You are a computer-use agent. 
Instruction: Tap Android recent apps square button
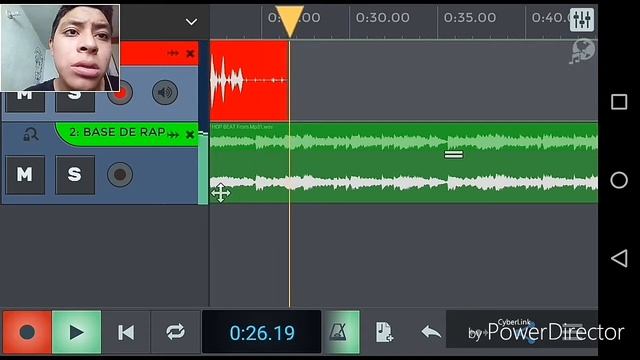coord(619,102)
